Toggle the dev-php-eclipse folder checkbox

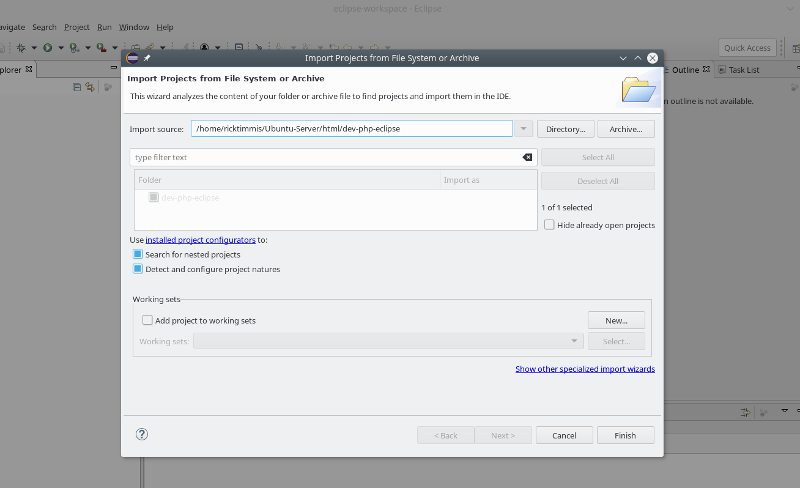click(x=154, y=197)
